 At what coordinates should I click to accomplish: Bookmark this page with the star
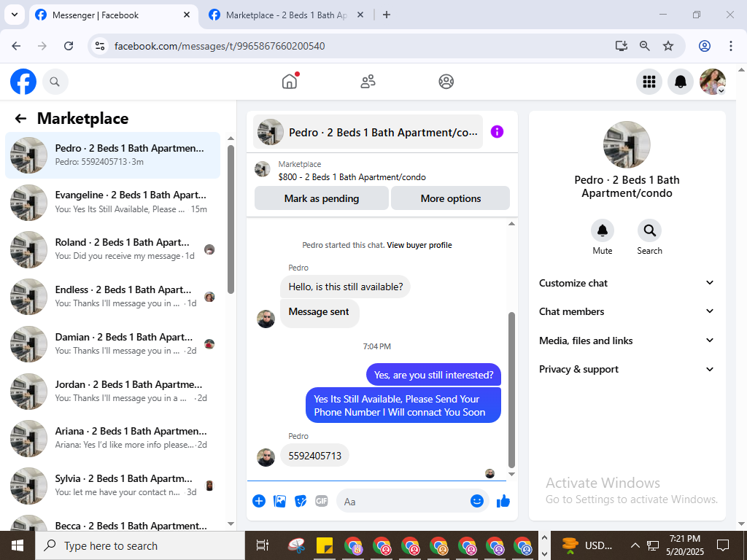tap(668, 46)
